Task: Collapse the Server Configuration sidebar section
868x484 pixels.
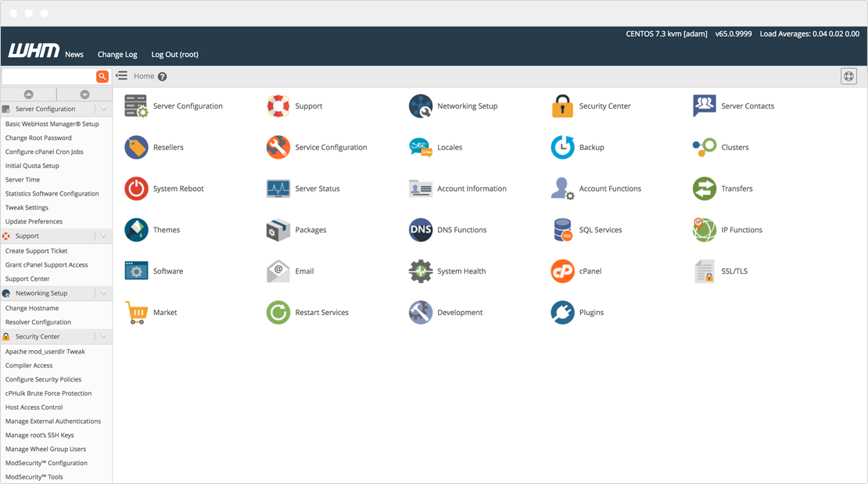Action: [x=105, y=109]
